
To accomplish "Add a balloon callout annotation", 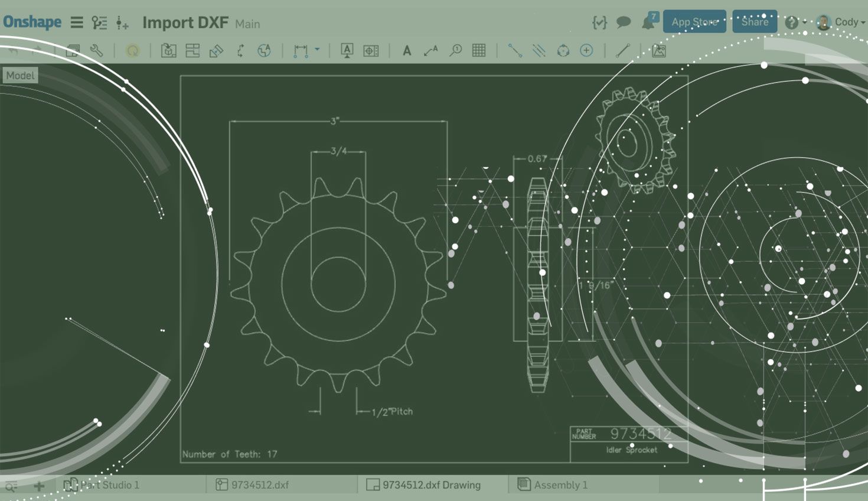I will (x=455, y=51).
